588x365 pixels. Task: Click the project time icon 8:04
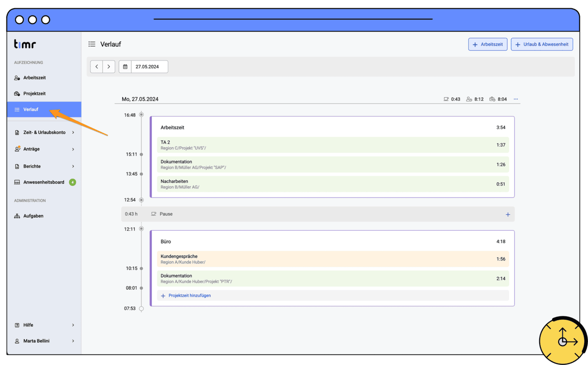[x=492, y=99]
